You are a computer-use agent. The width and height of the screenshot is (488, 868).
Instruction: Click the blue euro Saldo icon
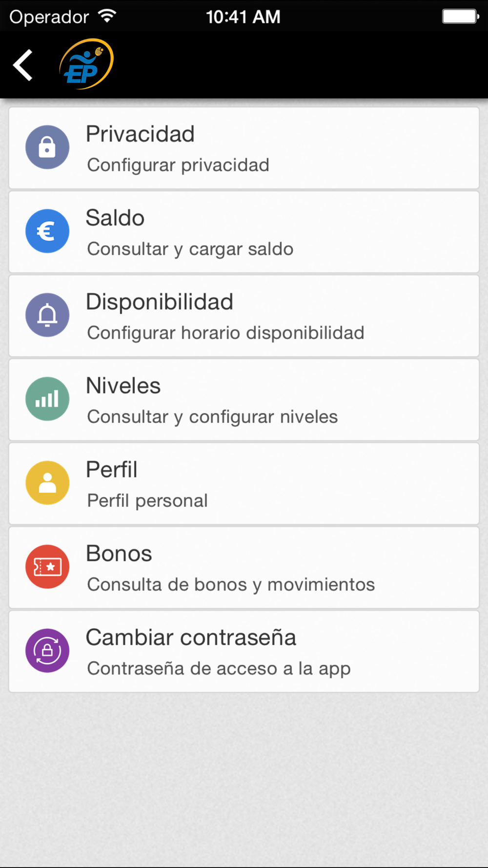tap(47, 231)
